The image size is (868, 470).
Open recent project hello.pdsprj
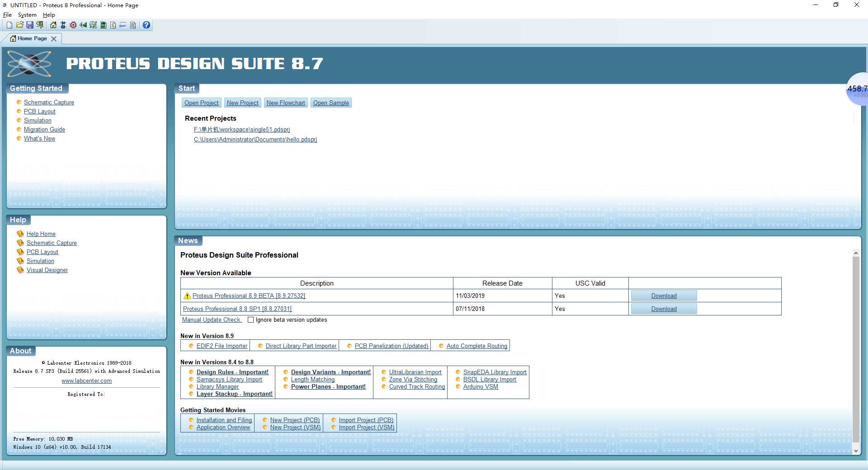[255, 140]
